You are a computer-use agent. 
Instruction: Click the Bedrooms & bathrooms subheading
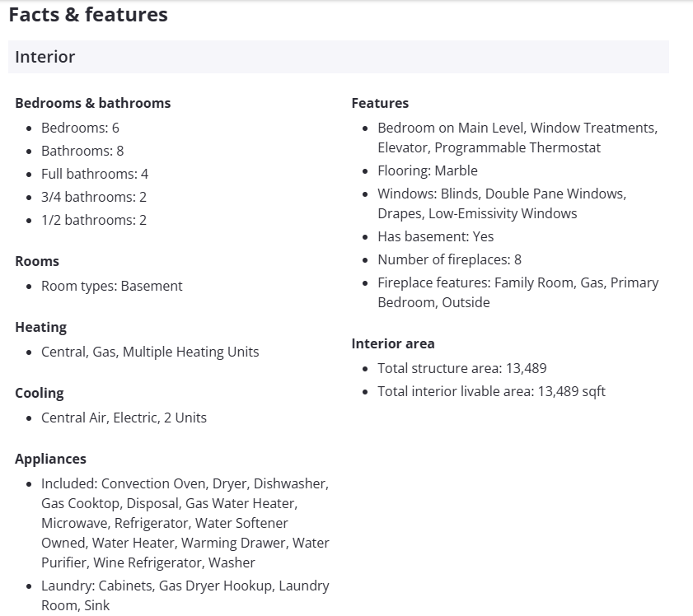tap(92, 103)
